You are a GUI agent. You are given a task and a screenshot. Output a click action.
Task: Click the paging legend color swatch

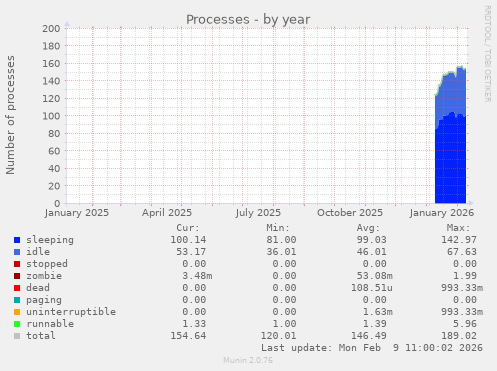17,300
